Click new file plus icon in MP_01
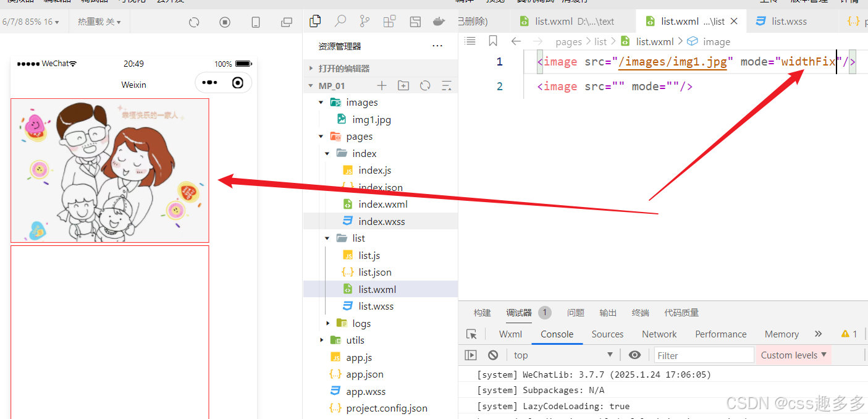Image resolution: width=868 pixels, height=419 pixels. click(x=382, y=86)
